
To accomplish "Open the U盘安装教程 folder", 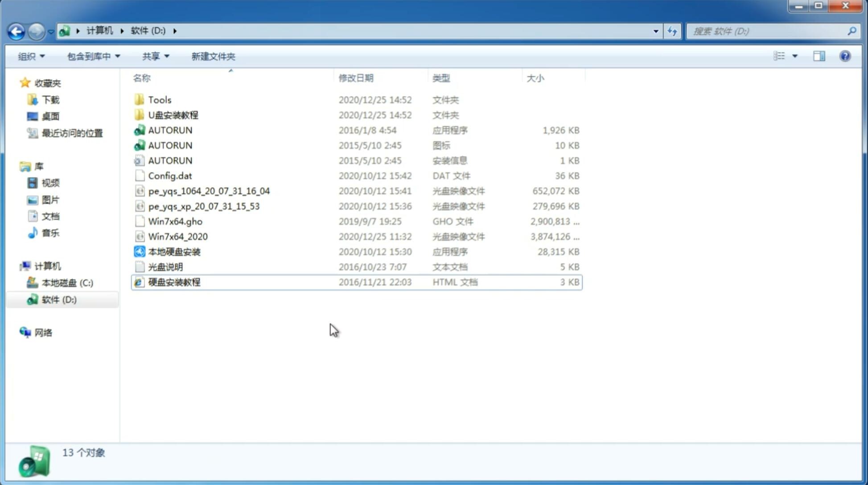I will [x=173, y=115].
